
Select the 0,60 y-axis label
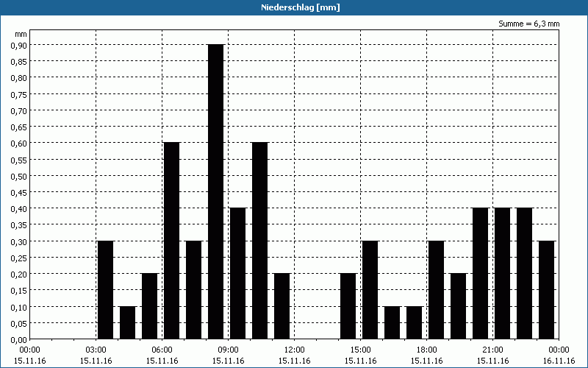pyautogui.click(x=19, y=143)
